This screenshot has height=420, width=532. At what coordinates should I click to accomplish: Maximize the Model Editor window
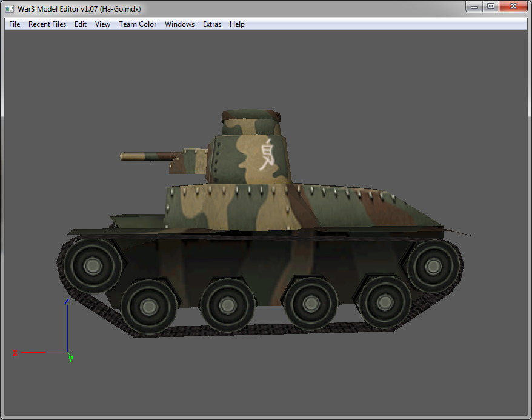pos(491,7)
